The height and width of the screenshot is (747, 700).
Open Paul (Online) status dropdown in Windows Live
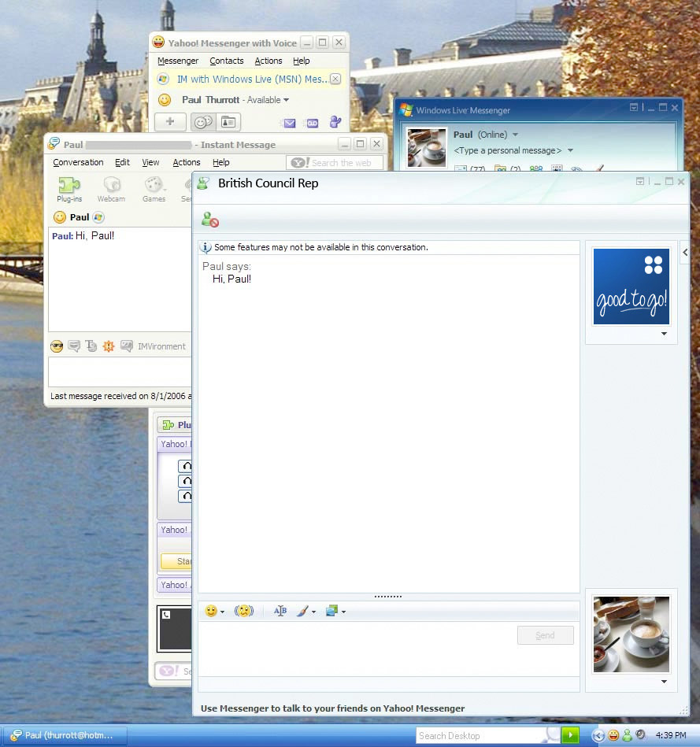click(515, 135)
